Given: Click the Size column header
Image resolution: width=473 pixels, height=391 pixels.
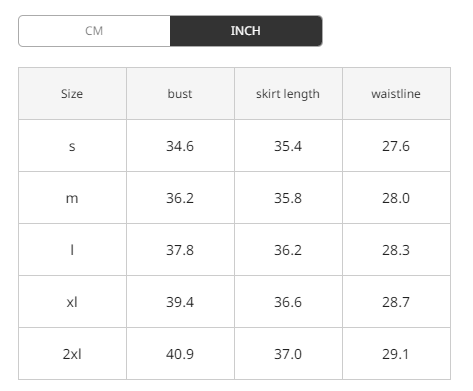Looking at the screenshot, I should point(72,94).
